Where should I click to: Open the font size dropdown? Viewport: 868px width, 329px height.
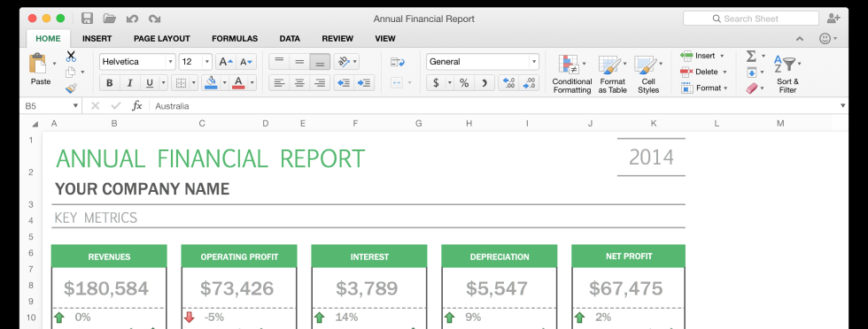[207, 62]
